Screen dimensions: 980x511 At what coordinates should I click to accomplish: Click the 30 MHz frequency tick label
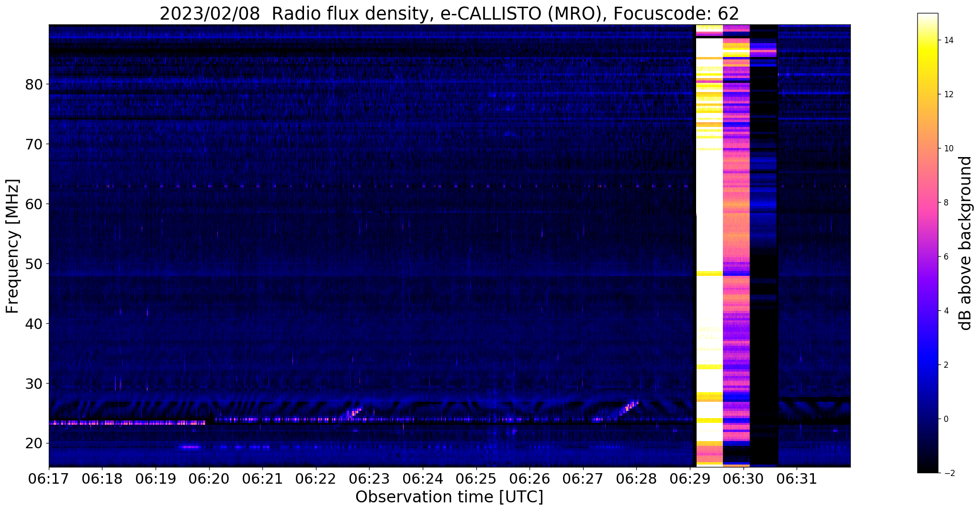(34, 384)
